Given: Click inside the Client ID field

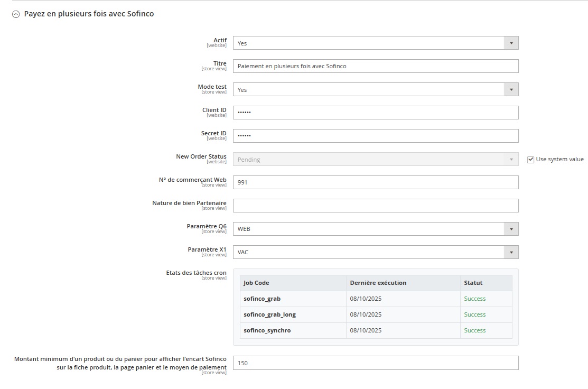Looking at the screenshot, I should pos(375,113).
